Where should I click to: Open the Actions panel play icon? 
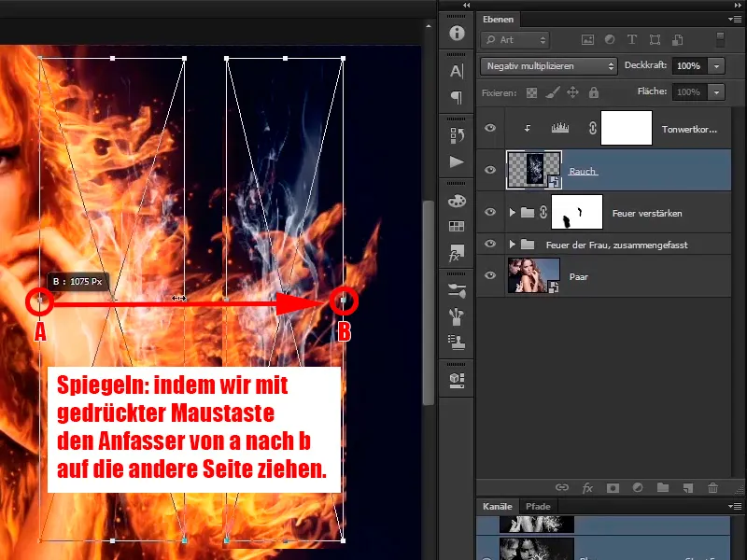point(457,161)
